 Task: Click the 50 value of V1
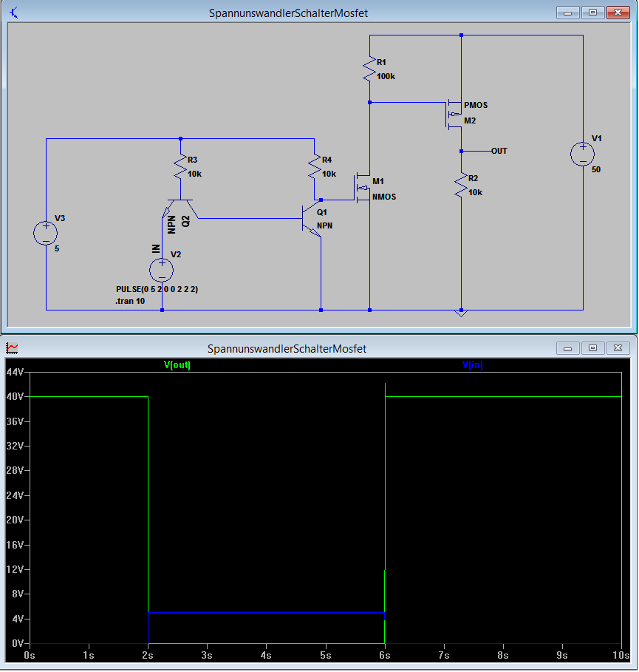596,169
